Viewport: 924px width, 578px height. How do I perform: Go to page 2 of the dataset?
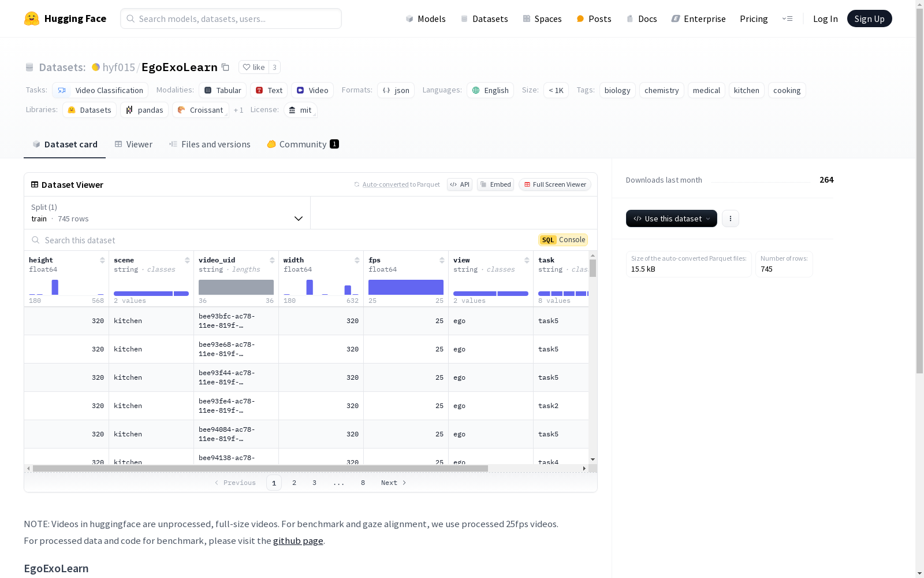tap(295, 483)
